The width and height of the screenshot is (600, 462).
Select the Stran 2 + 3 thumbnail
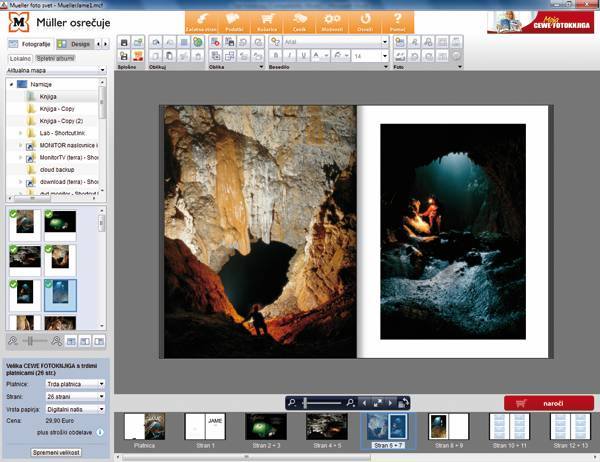point(266,426)
